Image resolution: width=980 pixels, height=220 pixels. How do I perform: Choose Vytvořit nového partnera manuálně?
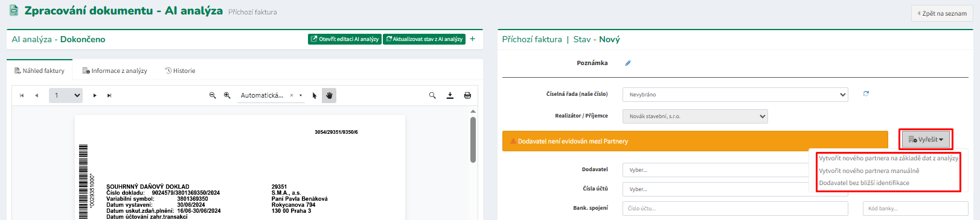pyautogui.click(x=869, y=171)
